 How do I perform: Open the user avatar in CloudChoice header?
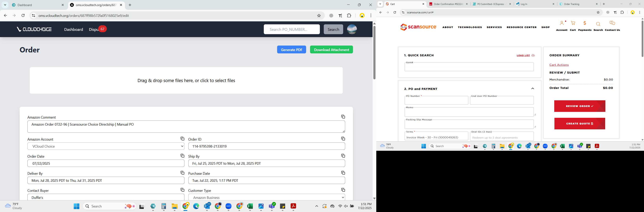tap(352, 29)
